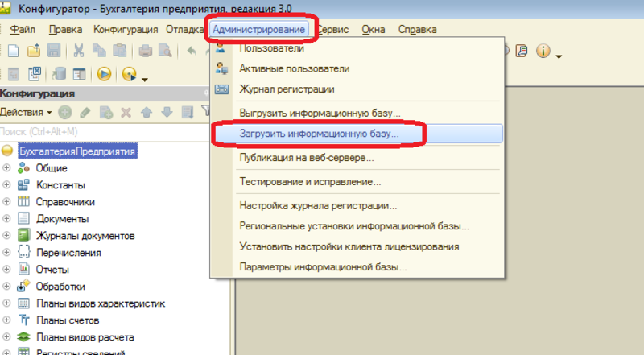Click the Edit pencil icon
This screenshot has height=355, width=644.
click(85, 112)
